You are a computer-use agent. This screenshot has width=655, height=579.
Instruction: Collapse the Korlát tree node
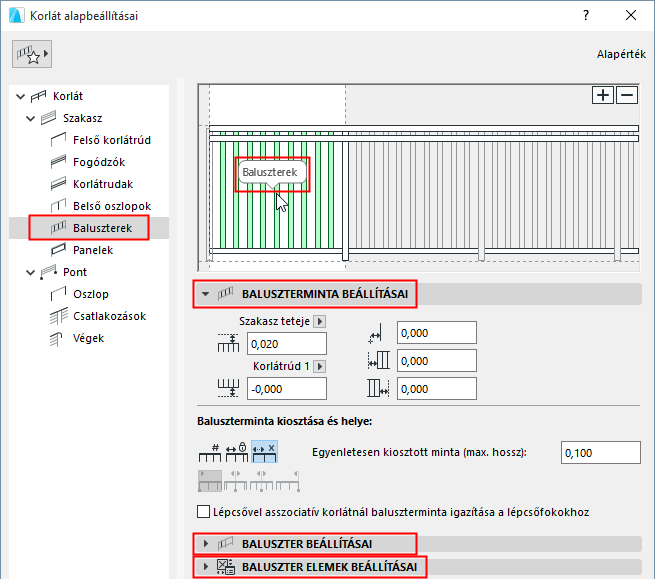20,96
